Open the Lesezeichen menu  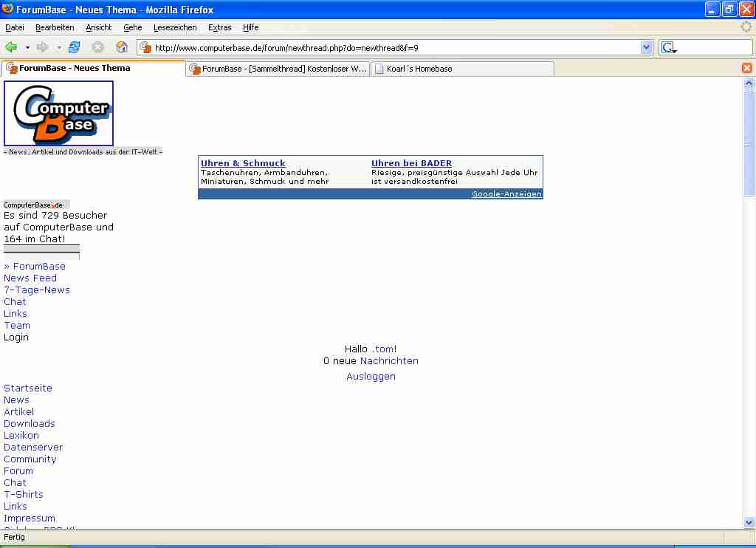click(175, 27)
